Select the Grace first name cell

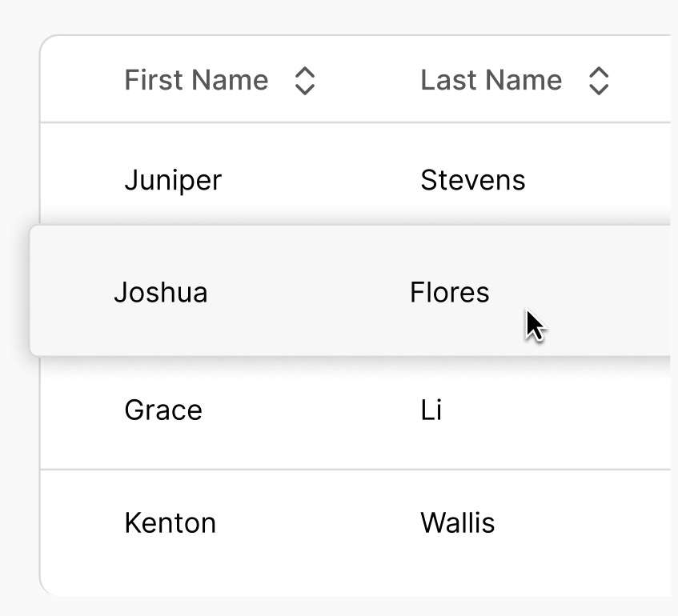coord(163,410)
